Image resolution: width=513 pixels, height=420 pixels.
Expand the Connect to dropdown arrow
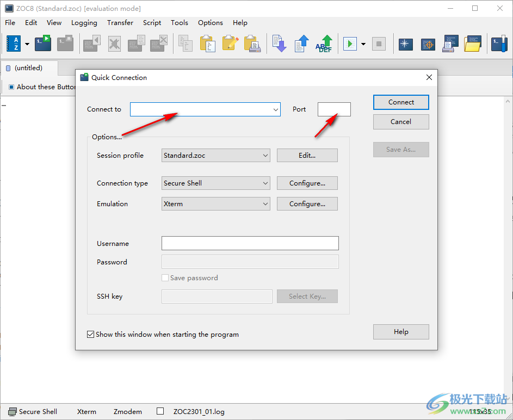275,109
